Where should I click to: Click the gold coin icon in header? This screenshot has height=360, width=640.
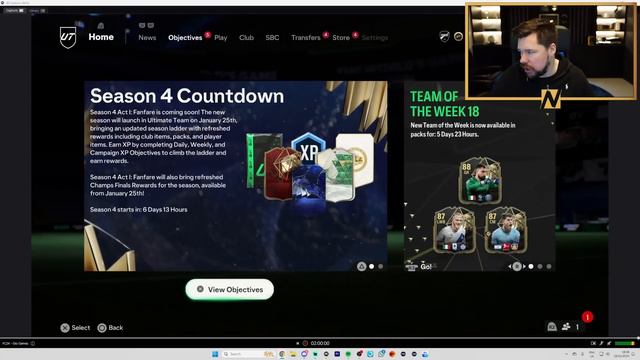click(x=458, y=37)
